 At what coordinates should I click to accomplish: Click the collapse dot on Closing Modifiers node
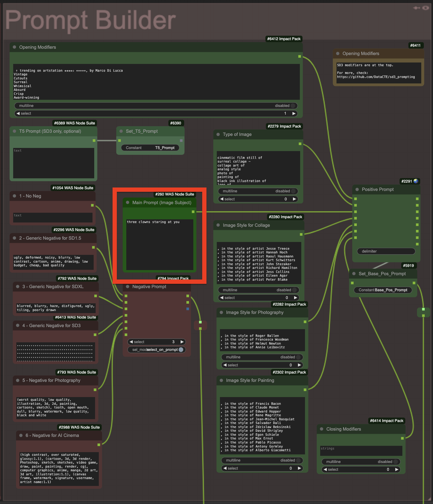[x=322, y=429]
